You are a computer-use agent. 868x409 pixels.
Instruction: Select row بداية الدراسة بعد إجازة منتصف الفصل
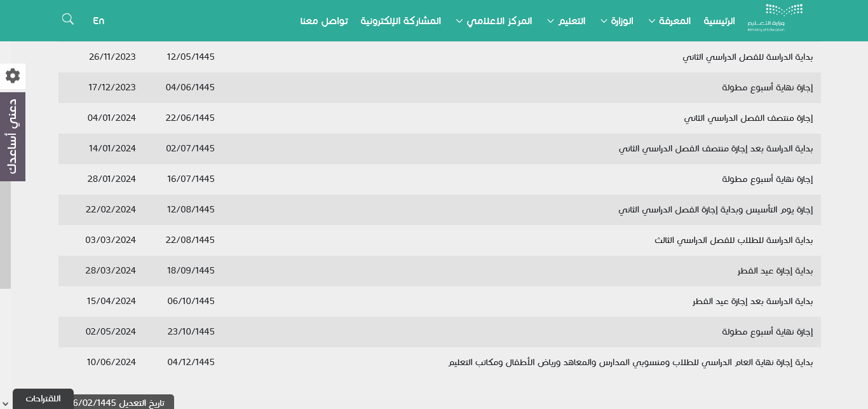coord(440,149)
